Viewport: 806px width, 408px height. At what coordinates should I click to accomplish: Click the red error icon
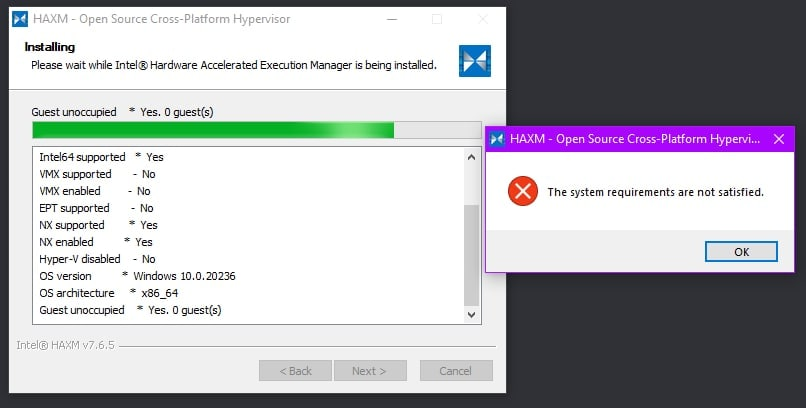pos(523,191)
